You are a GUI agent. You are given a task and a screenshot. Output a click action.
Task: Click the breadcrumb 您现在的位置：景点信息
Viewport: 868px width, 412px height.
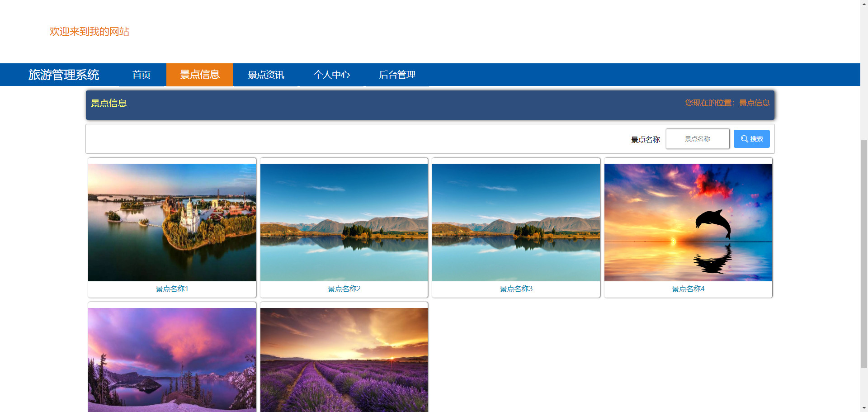(727, 103)
